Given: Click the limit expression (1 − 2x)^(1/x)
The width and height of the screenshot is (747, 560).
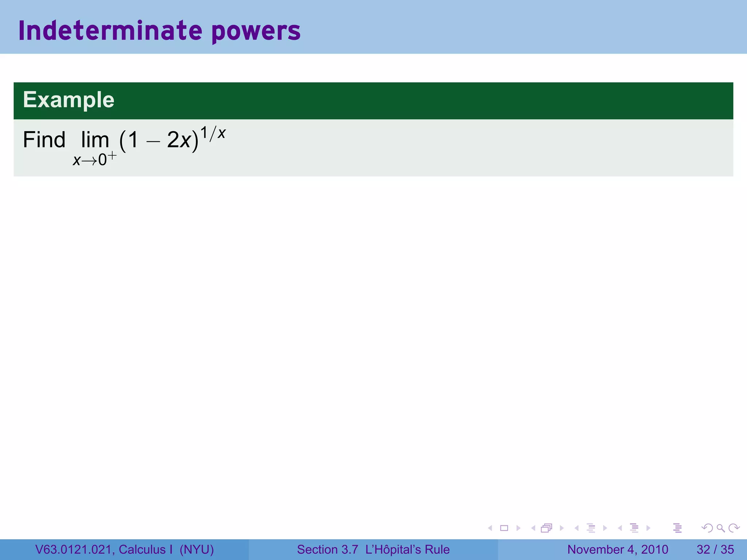Looking at the screenshot, I should [172, 139].
